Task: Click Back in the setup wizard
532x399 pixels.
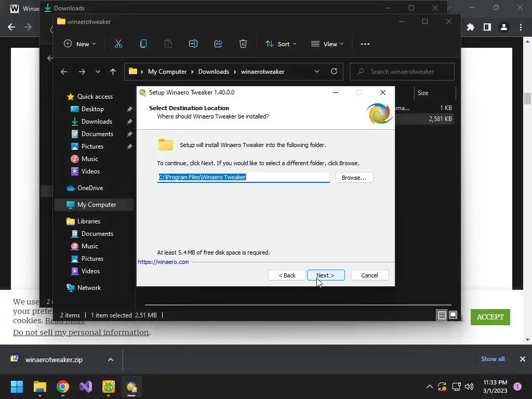Action: point(287,275)
